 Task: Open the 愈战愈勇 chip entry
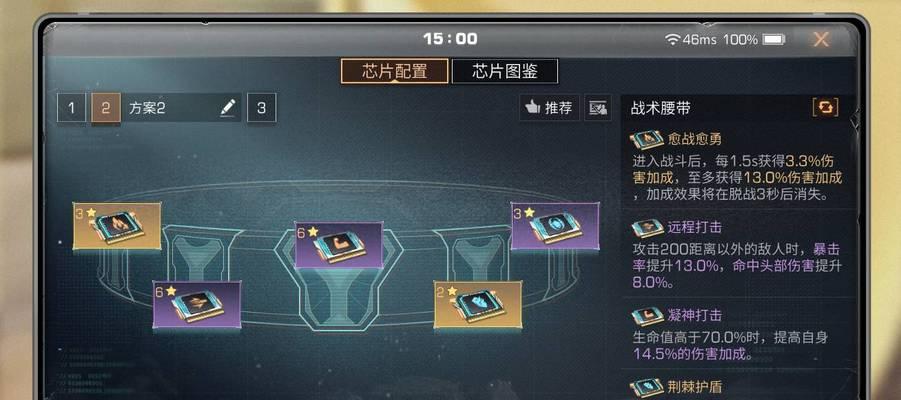click(737, 167)
